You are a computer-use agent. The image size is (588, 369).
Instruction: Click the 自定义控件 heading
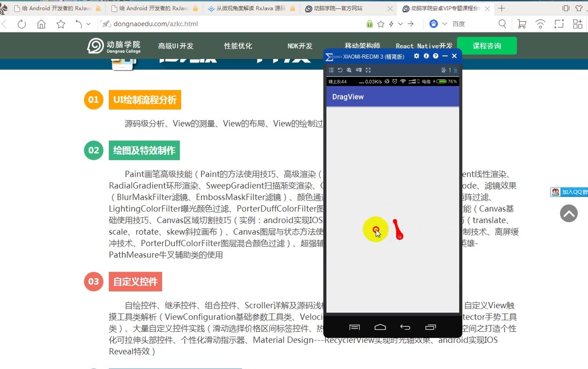(136, 282)
